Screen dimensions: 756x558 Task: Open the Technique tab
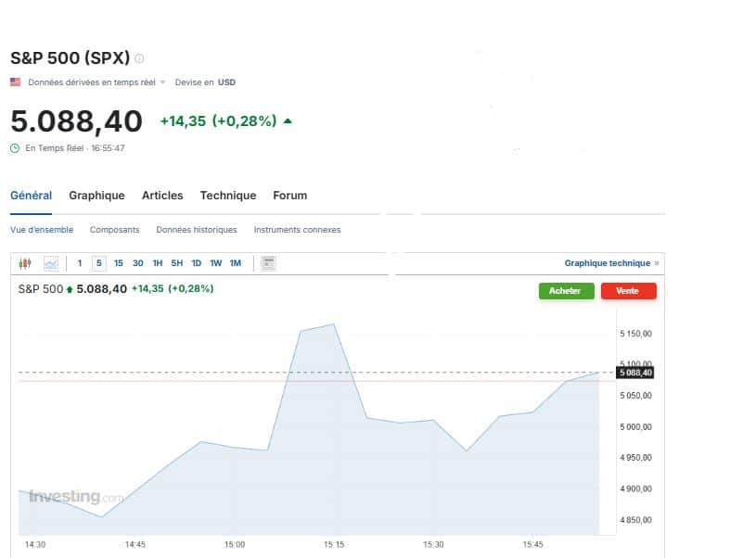[x=227, y=196]
